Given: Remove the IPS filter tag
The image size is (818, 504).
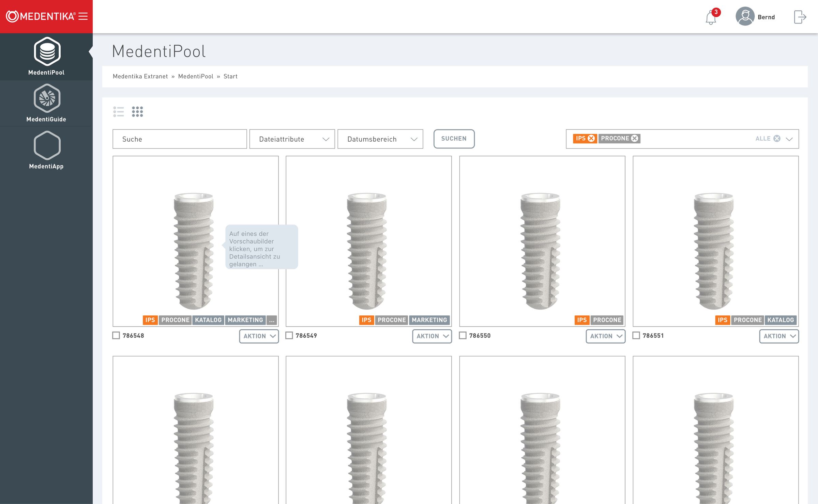Looking at the screenshot, I should (x=591, y=139).
